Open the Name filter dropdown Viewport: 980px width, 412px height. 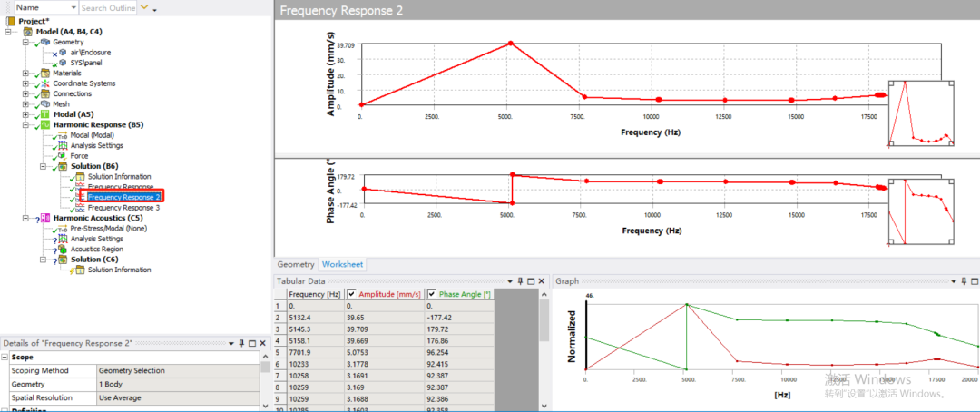[74, 7]
